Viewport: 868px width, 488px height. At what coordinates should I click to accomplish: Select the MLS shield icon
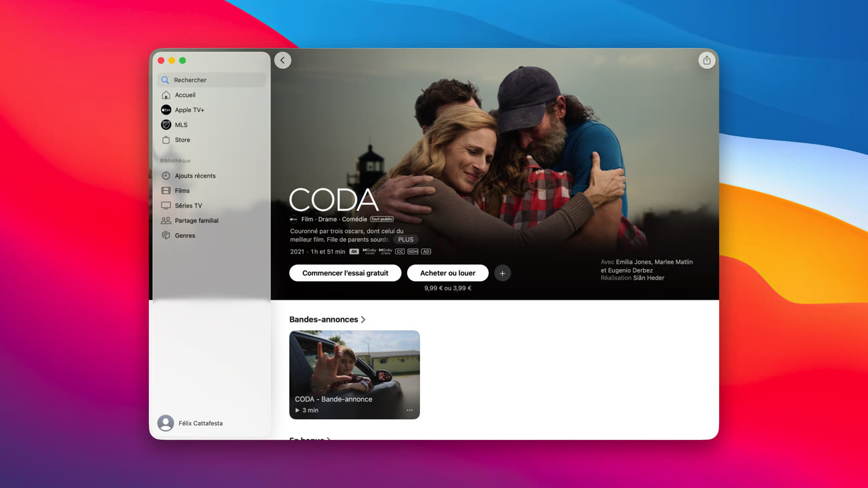tap(166, 125)
